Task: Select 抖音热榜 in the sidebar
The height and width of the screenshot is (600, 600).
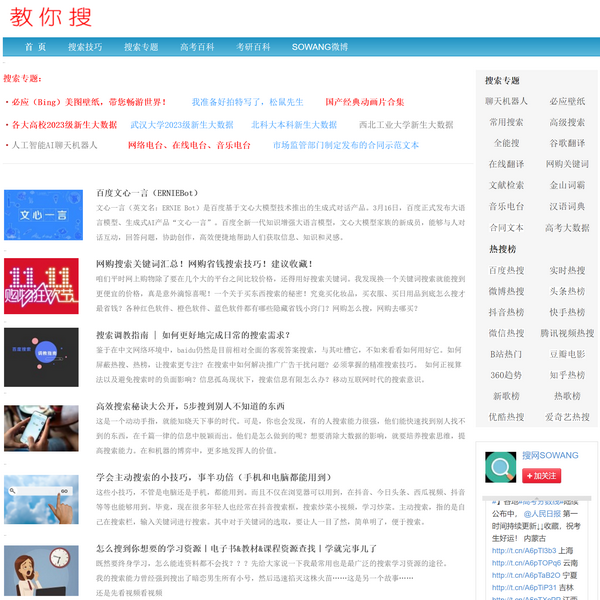Action: point(506,312)
